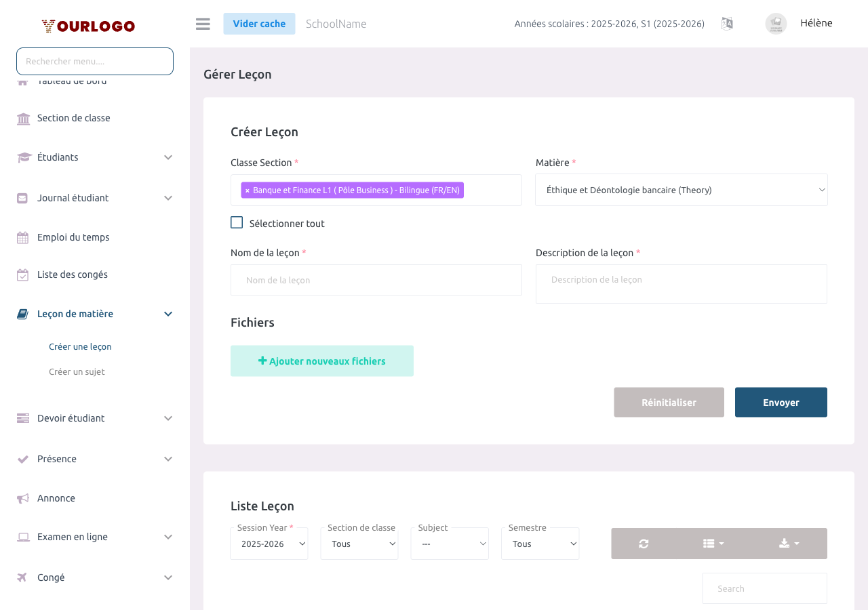The width and height of the screenshot is (868, 610).
Task: Click the download export icon
Action: tap(789, 544)
